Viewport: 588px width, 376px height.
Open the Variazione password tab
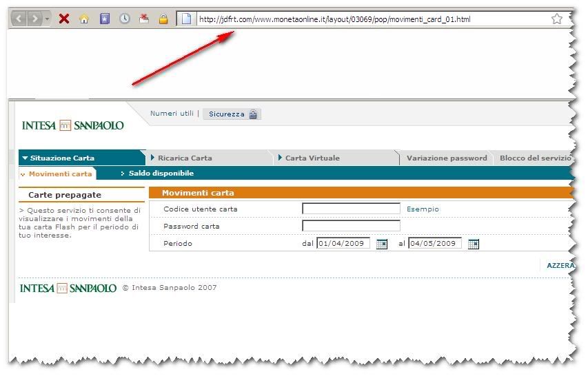click(446, 158)
